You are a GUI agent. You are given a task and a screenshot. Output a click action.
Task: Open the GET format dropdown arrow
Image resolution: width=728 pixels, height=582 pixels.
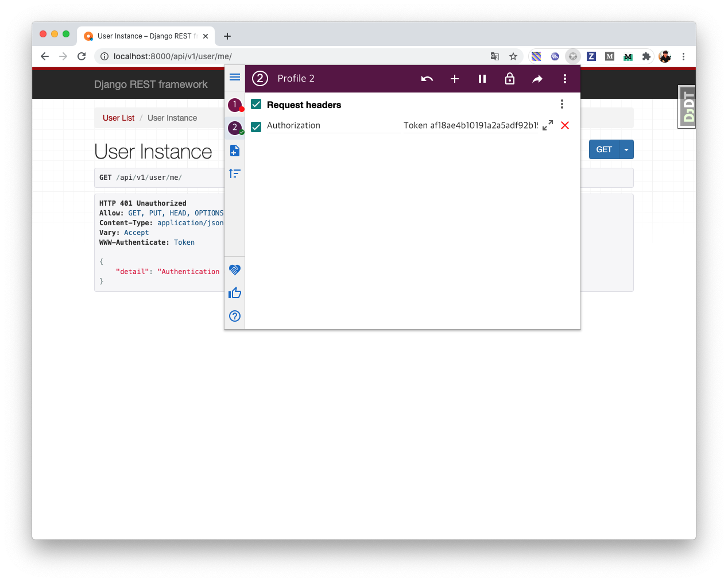point(626,149)
